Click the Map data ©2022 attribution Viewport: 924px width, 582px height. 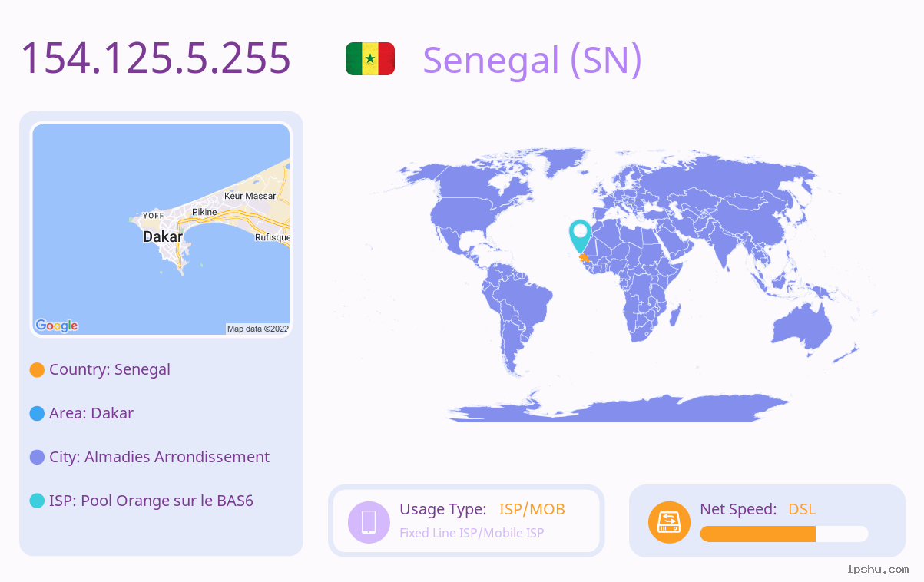pos(258,329)
